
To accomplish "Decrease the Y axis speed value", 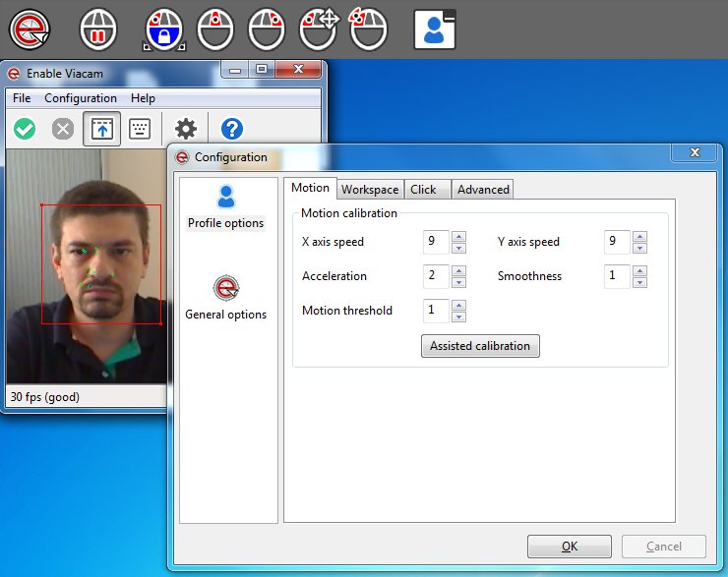I will pos(639,248).
